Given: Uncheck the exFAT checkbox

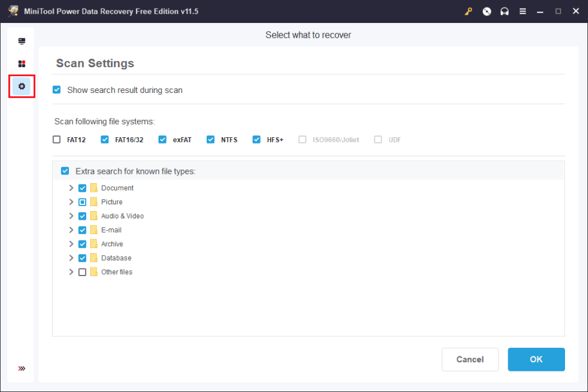Looking at the screenshot, I should (x=163, y=139).
